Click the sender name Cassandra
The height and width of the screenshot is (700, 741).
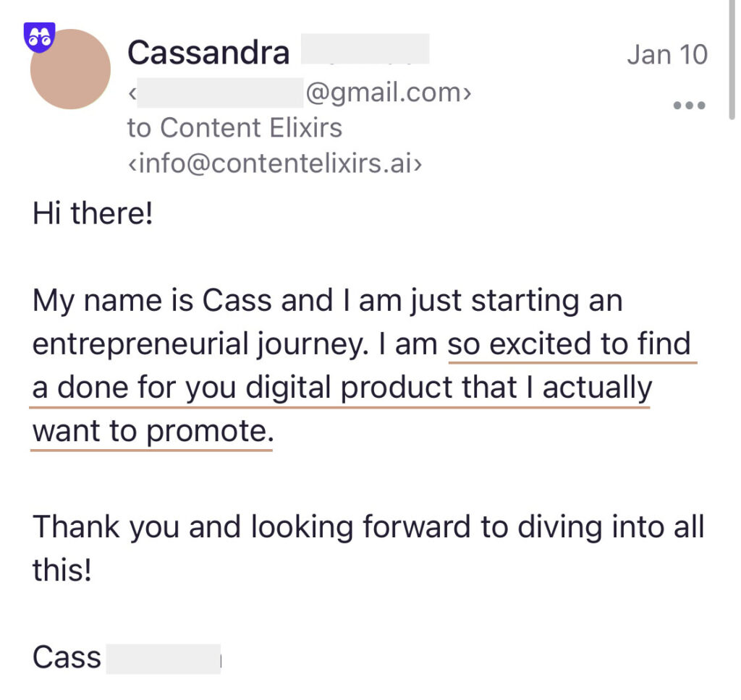click(x=208, y=53)
